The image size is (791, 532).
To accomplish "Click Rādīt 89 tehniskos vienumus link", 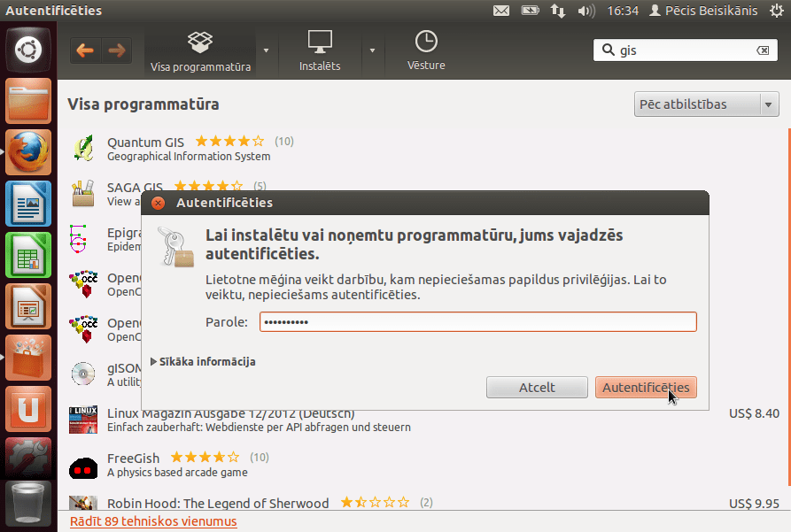I will click(153, 521).
